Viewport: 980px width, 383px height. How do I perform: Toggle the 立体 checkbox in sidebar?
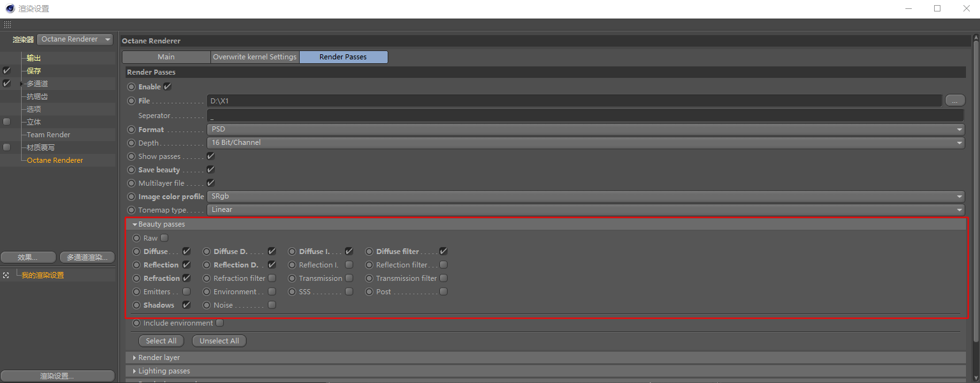click(x=7, y=122)
